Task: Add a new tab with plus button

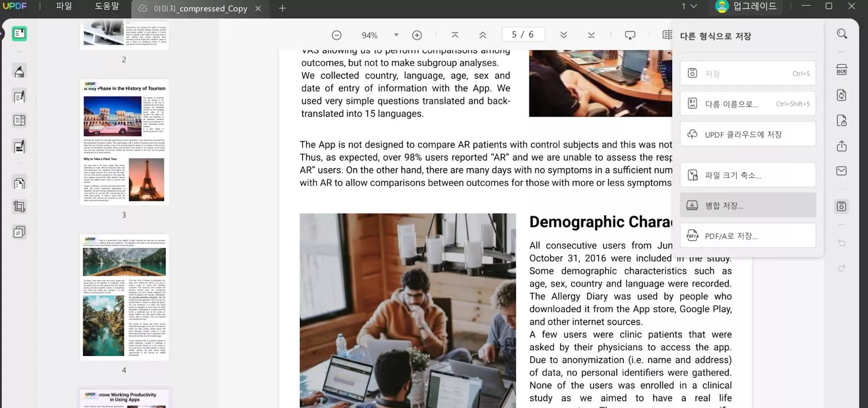Action: tap(282, 8)
